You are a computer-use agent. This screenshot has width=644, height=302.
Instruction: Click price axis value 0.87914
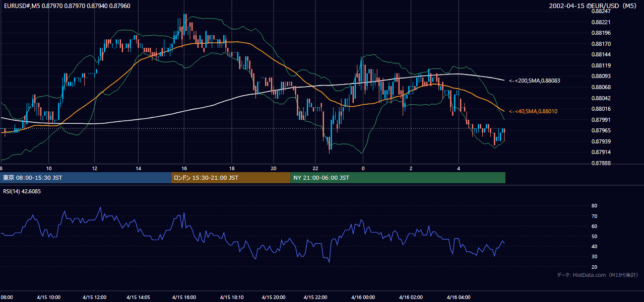click(x=601, y=152)
